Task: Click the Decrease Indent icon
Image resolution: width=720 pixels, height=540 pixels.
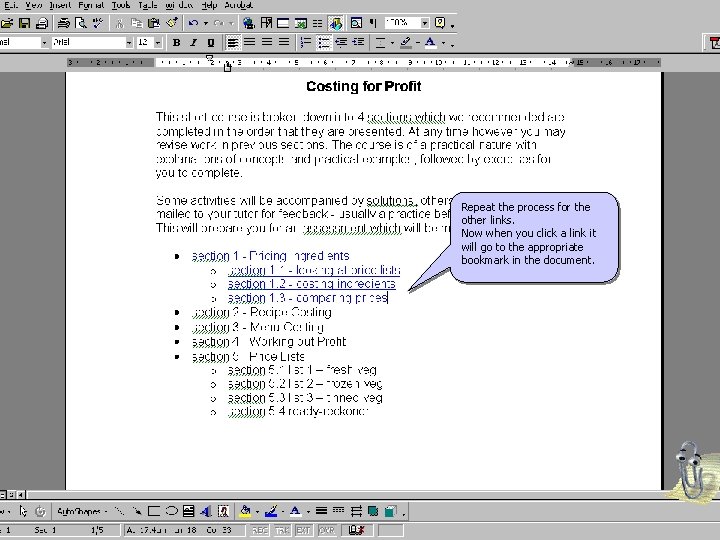Action: click(341, 43)
